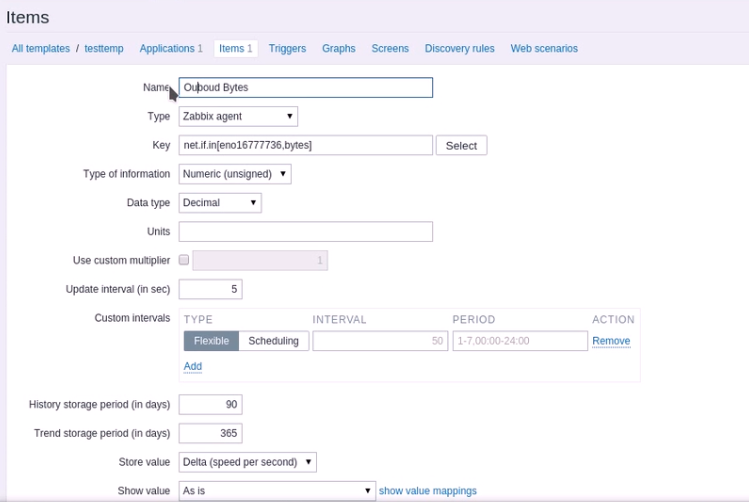Select the Flexible interval type
This screenshot has width=749, height=502.
pyautogui.click(x=211, y=341)
